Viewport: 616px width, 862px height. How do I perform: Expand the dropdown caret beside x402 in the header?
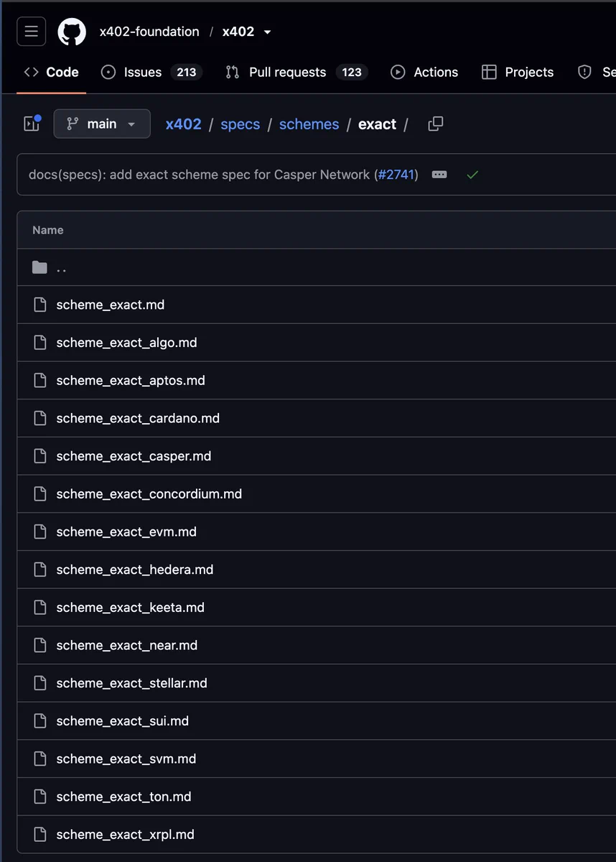(x=268, y=32)
